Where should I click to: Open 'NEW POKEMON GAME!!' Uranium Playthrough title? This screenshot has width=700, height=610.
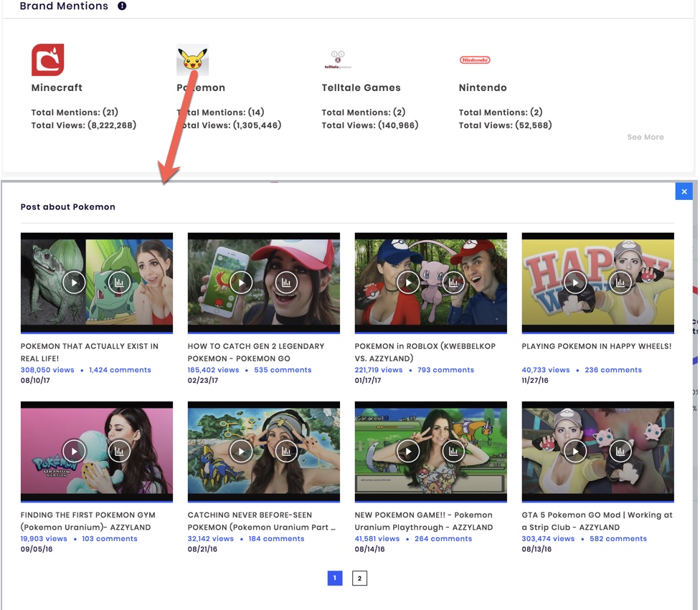coord(424,520)
